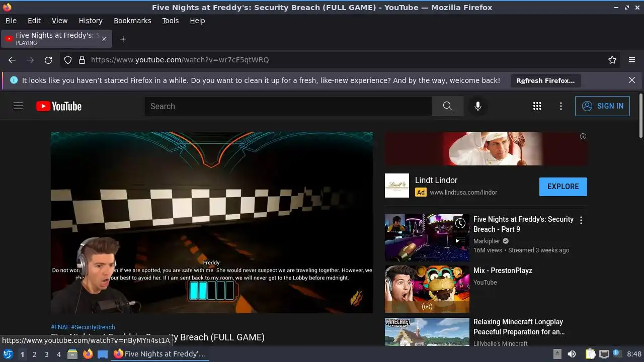This screenshot has height=362, width=644.
Task: Close the Five Nights at Freddy's tab
Action: (104, 39)
